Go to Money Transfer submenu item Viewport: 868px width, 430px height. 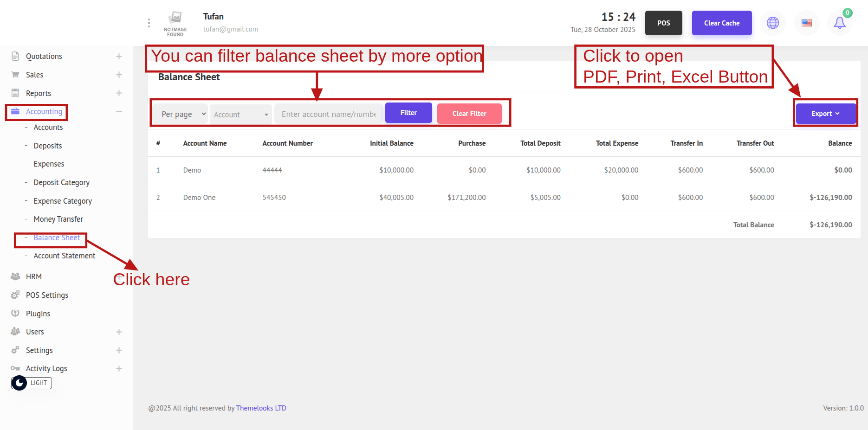(x=58, y=219)
